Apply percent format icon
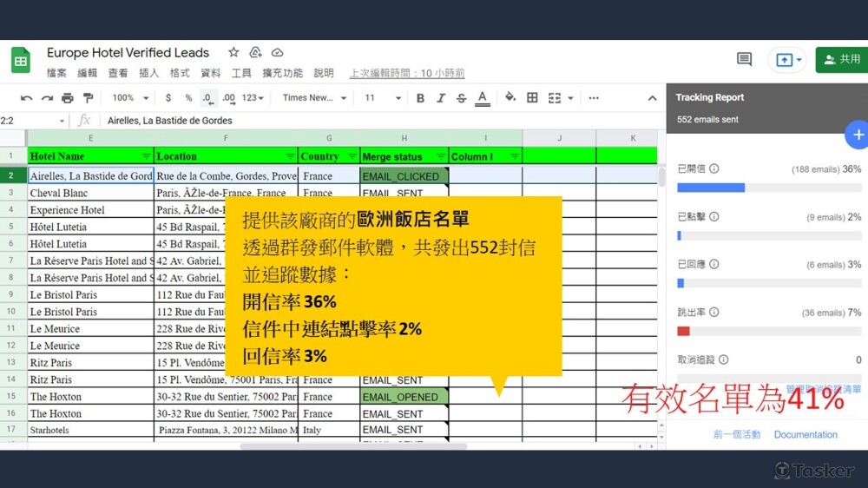The image size is (868, 488). pos(188,98)
